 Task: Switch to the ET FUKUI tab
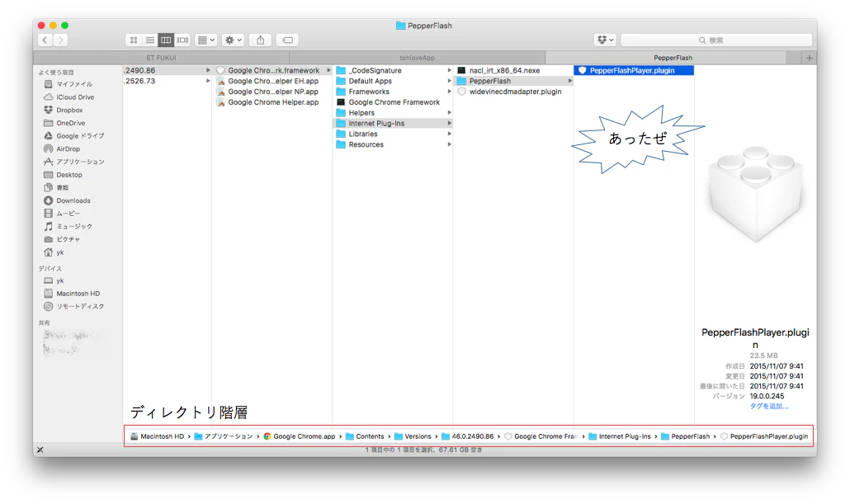click(161, 58)
